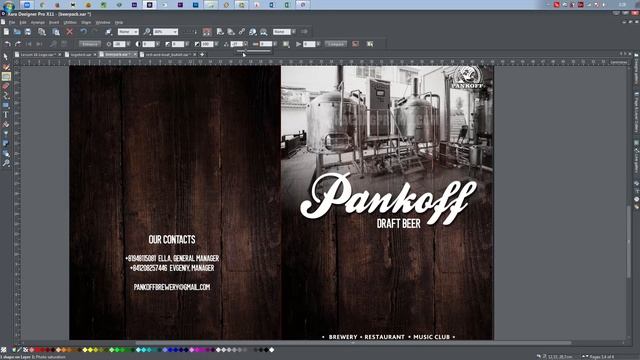640x360 pixels.
Task: Click the color editor icon beside palette
Action: pyautogui.click(x=14, y=350)
